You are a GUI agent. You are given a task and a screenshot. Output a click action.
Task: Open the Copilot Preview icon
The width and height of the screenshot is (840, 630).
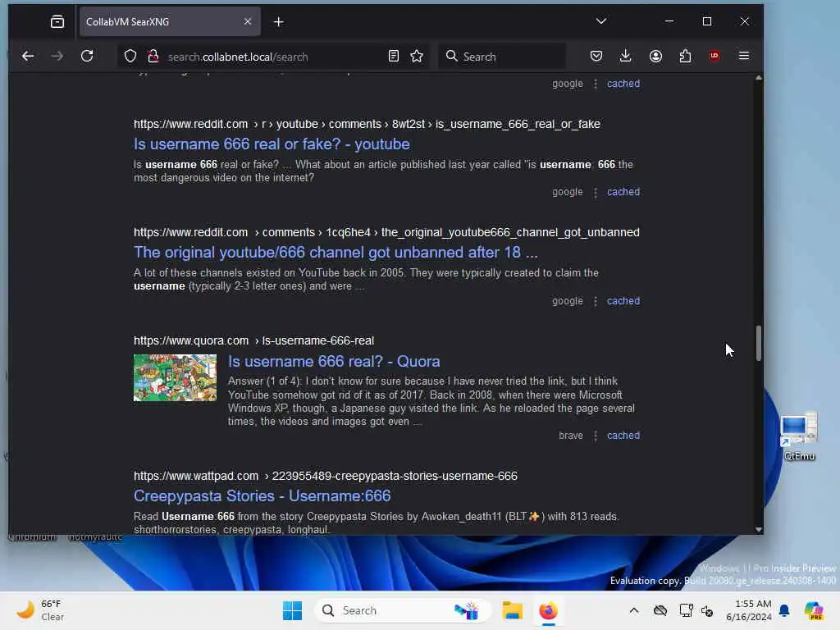coord(814,610)
